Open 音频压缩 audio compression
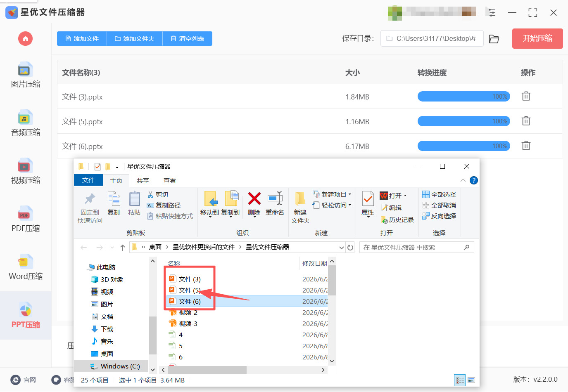The width and height of the screenshot is (568, 392). coord(26,124)
